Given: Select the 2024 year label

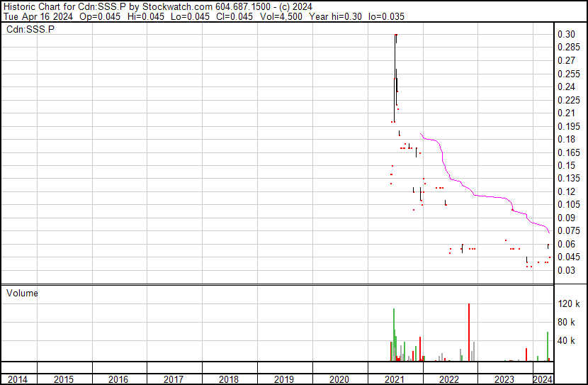Looking at the screenshot, I should (543, 379).
